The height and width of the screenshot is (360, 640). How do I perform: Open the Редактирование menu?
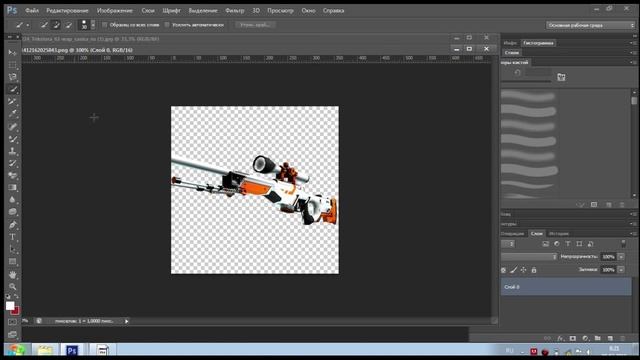click(67, 11)
